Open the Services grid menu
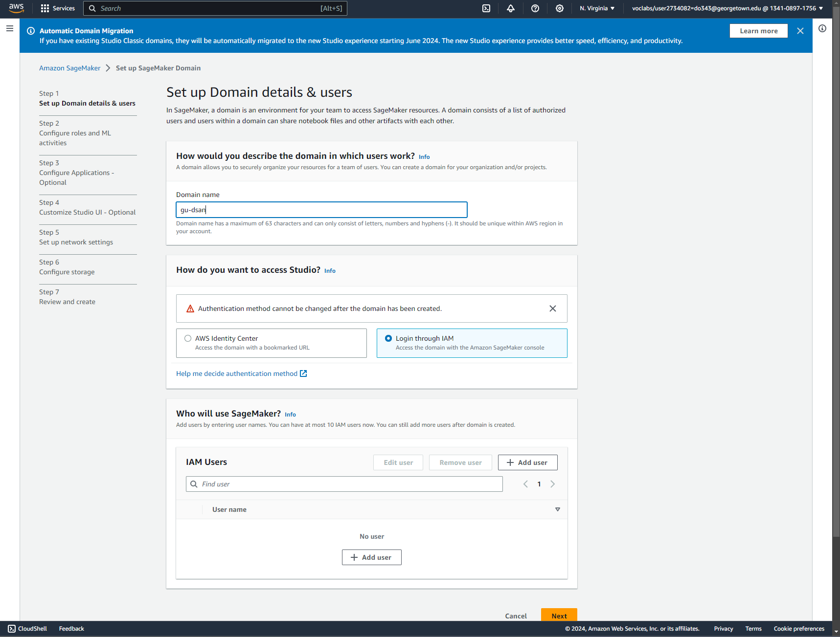 click(x=58, y=8)
